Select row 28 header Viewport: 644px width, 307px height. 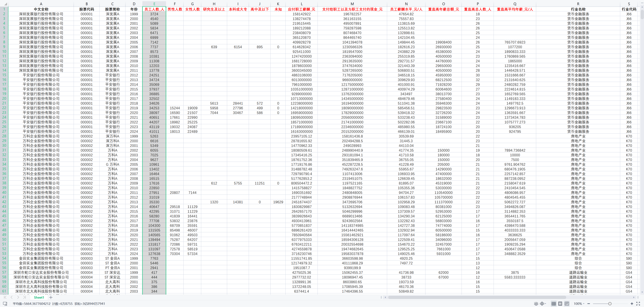[4, 136]
